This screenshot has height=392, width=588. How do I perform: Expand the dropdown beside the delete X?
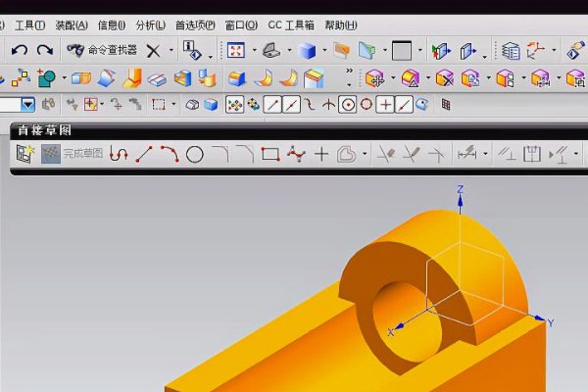[171, 50]
